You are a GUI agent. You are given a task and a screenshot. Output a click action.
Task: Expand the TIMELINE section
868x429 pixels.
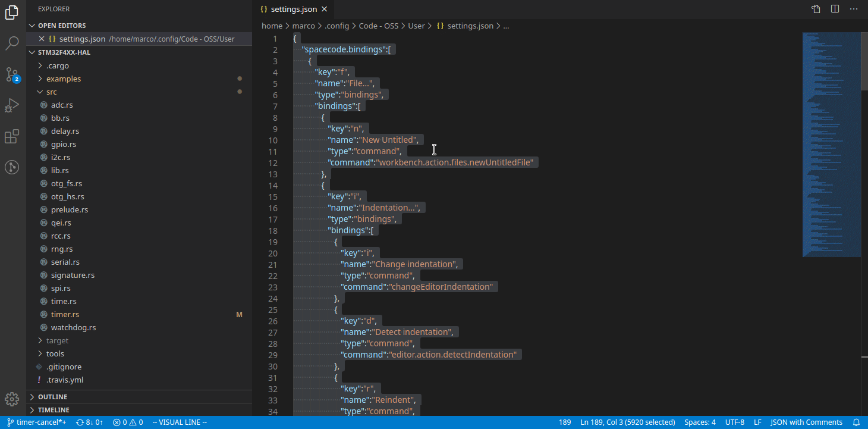[x=54, y=409]
